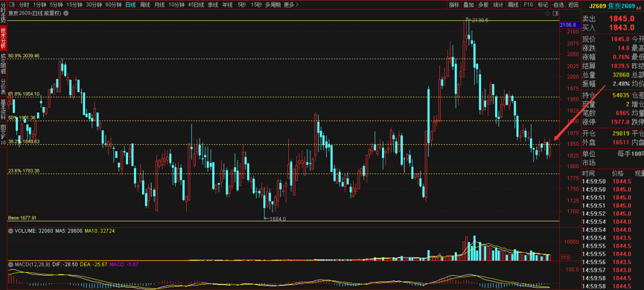Click the X10 volume scale tag

(565, 257)
